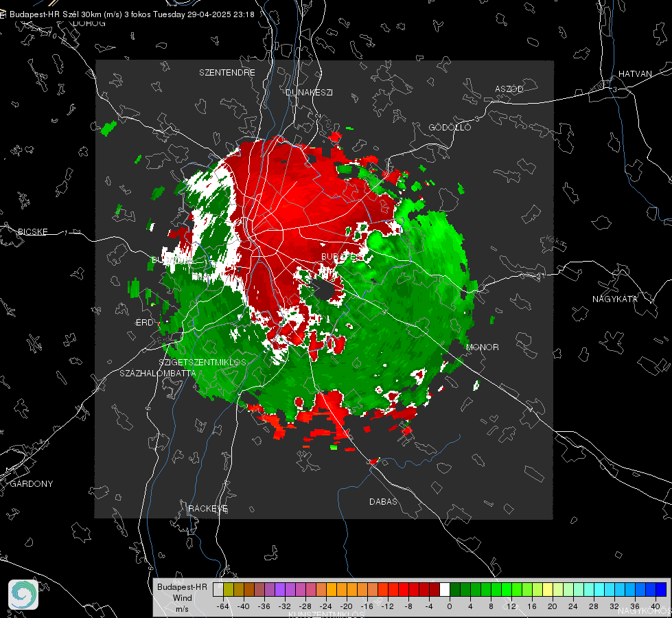Click the -64 scale value
Viewport: 672px width, 618px height.
[223, 606]
